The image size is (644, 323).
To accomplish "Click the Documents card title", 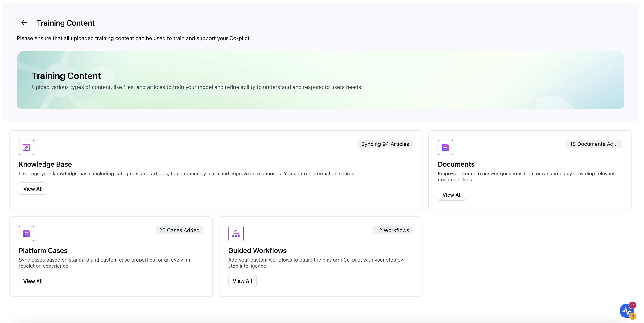I will (456, 164).
